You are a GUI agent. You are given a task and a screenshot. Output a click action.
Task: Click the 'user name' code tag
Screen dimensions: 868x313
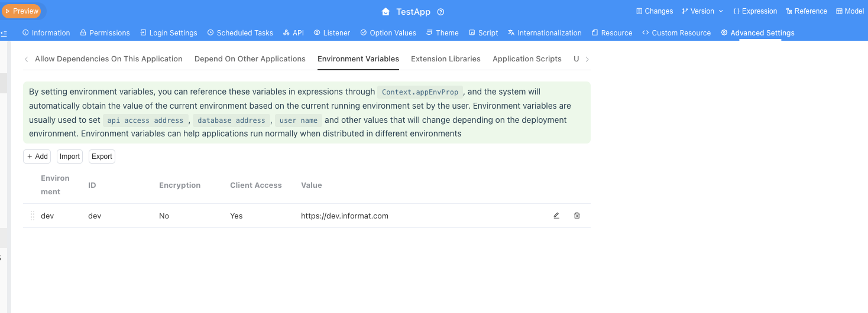click(x=299, y=120)
